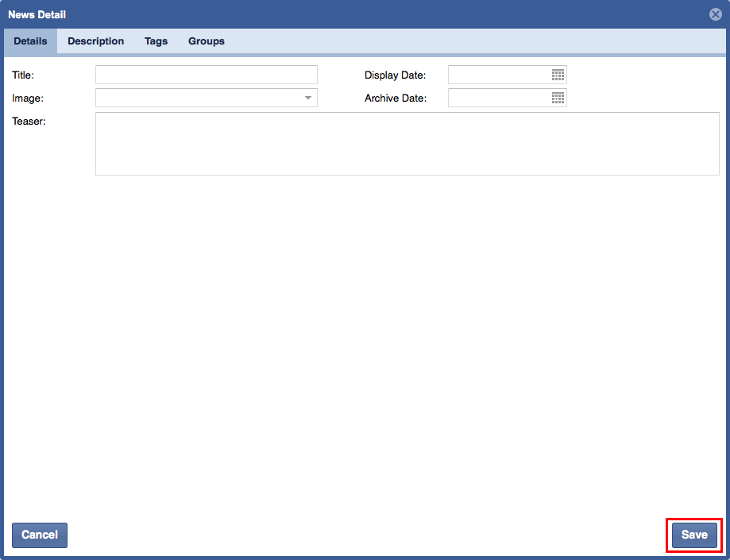
Task: Click the "Teaser:" field label
Action: (x=29, y=122)
